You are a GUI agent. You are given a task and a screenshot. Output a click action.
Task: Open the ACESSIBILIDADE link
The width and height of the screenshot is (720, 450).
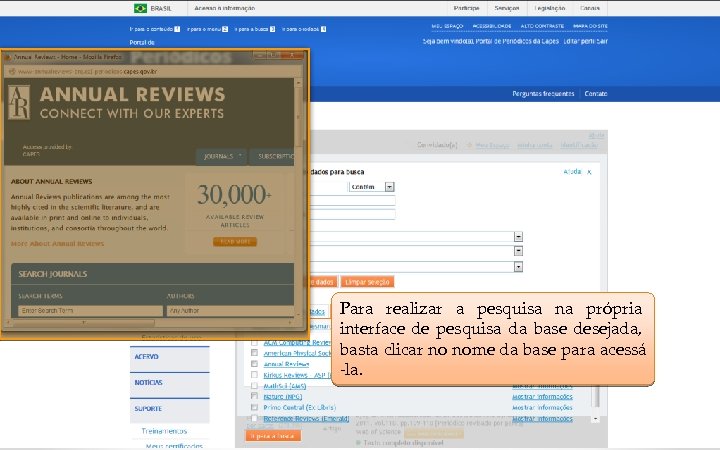pos(492,26)
